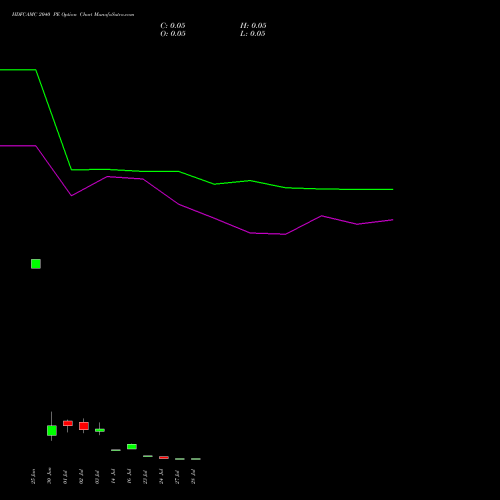Click the '23 Jul' date axis label
Screen dimensions: 500x500
pyautogui.click(x=145, y=477)
